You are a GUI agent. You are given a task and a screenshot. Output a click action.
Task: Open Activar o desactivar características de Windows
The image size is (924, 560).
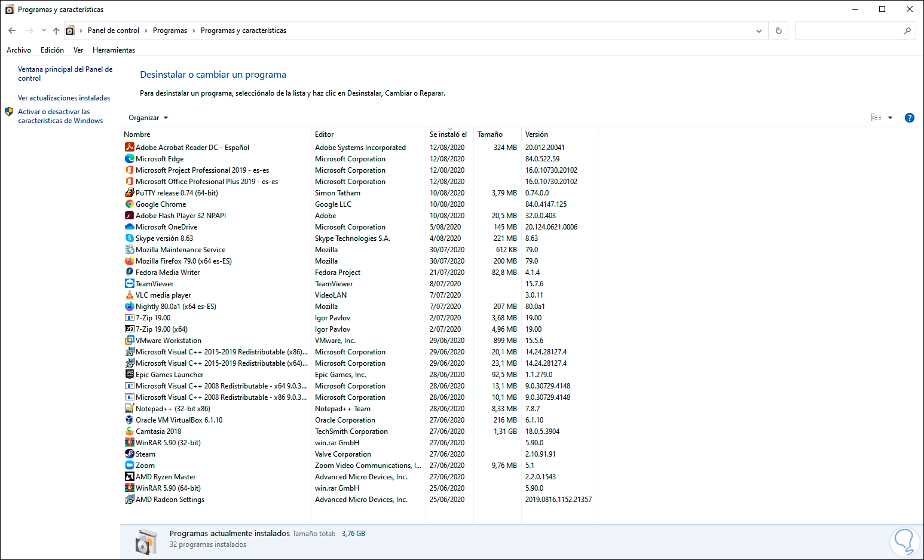pos(60,116)
